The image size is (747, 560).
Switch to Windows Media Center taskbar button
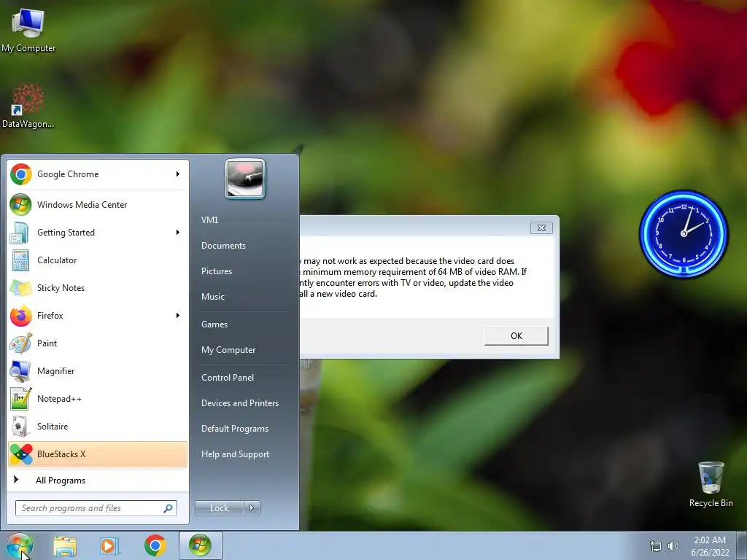click(200, 545)
